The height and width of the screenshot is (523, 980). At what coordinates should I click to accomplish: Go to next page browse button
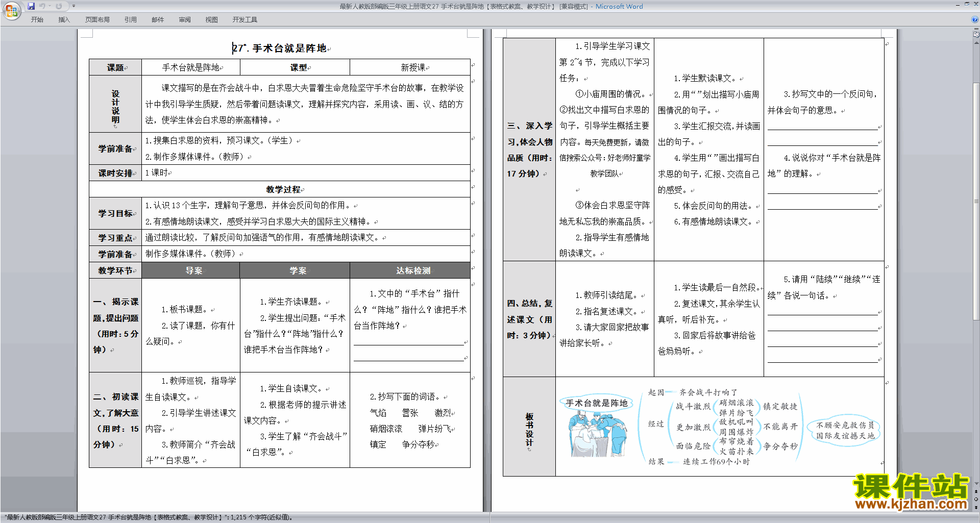[976, 507]
